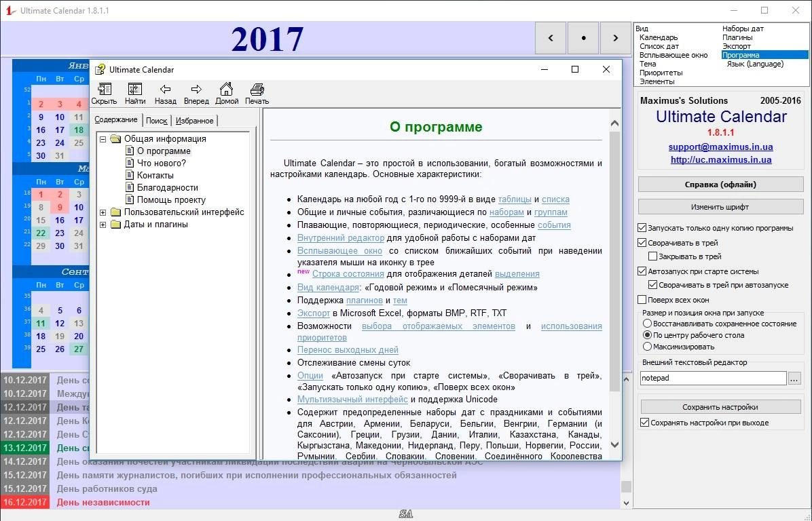Select Всплывающее окно settings item
Image resolution: width=812 pixels, height=521 pixels.
(673, 55)
